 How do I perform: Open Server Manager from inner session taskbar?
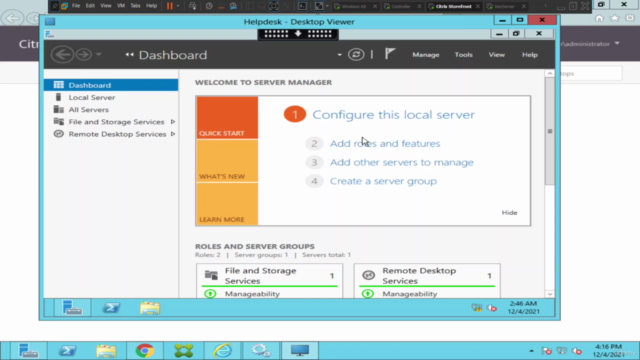[72, 307]
